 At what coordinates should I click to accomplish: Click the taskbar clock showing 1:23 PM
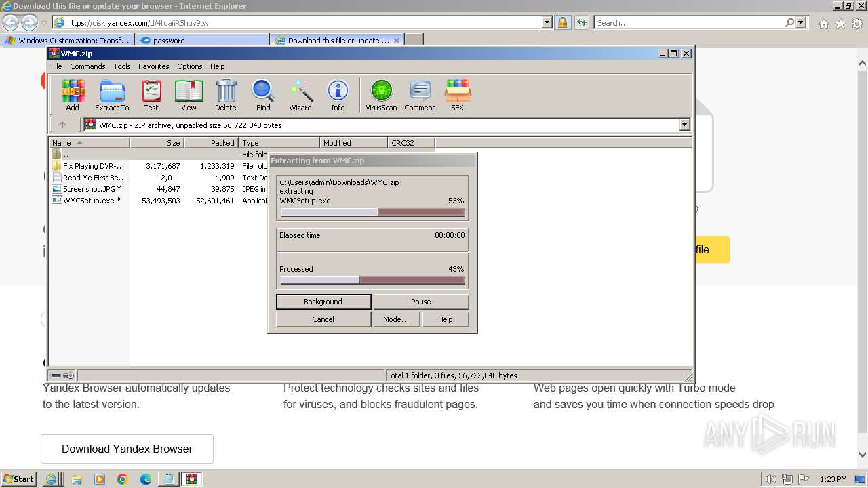point(833,479)
